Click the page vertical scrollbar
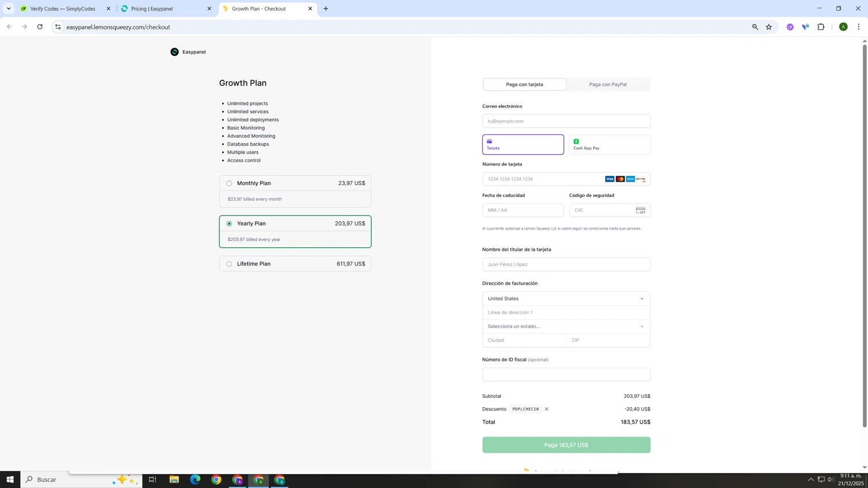Screen dimensions: 868x488 pos(865,236)
